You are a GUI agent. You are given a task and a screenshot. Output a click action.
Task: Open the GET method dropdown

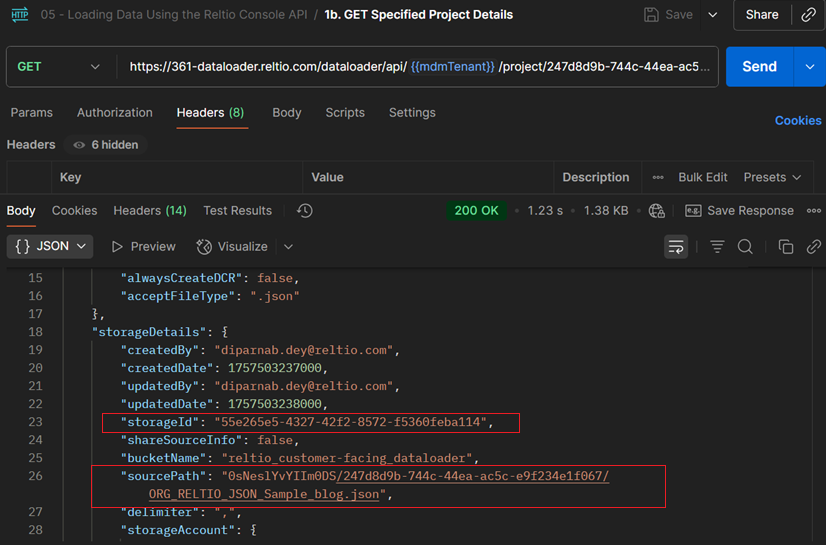(59, 67)
